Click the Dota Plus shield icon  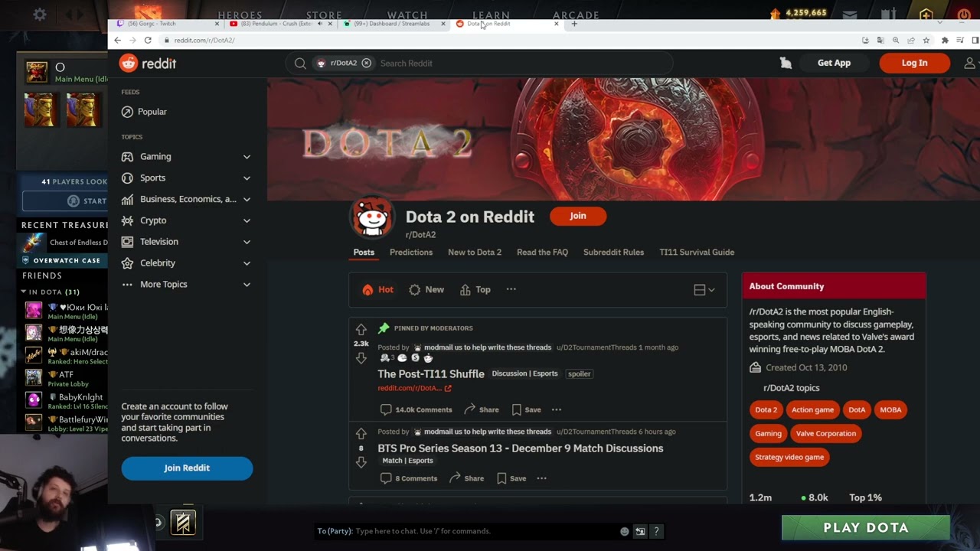click(x=926, y=14)
